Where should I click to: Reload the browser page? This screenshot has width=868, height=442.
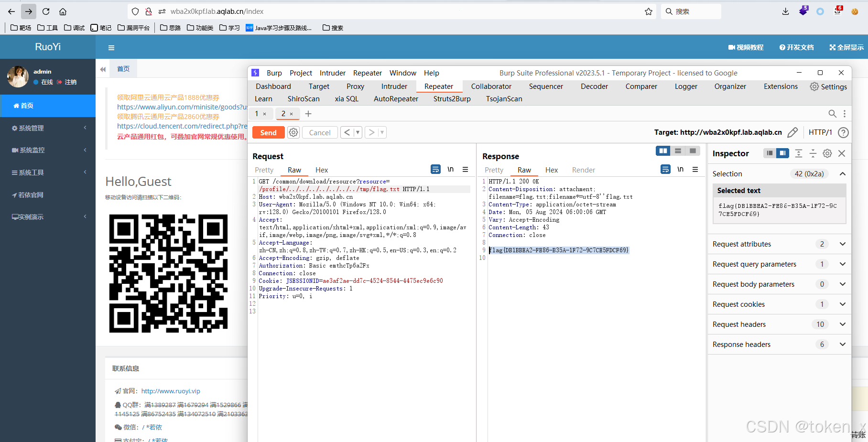pyautogui.click(x=46, y=11)
